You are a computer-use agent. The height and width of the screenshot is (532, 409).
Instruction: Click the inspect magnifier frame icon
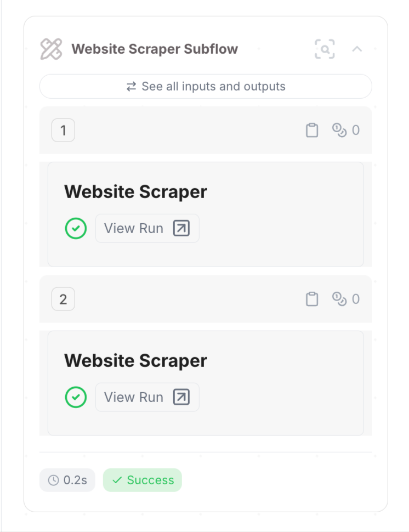point(325,49)
